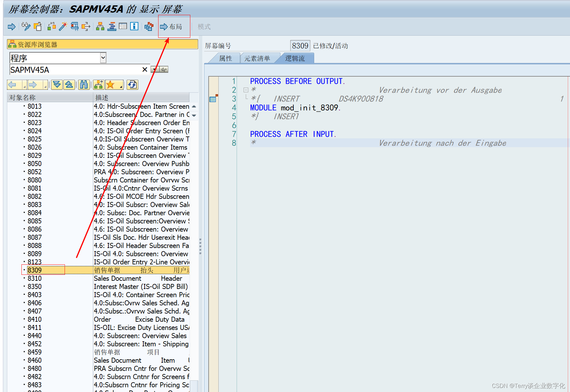Collapse the code block at line 2
Screen dimensions: 570x392
[x=245, y=90]
